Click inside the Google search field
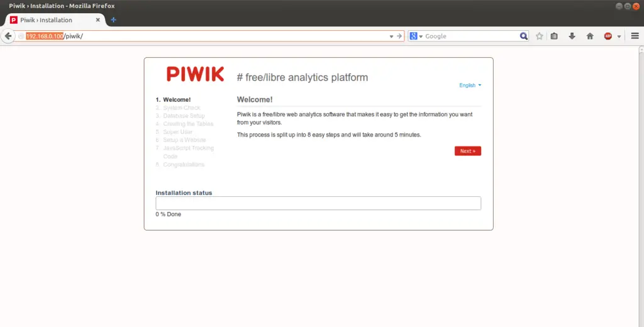This screenshot has height=327, width=644. click(x=471, y=36)
